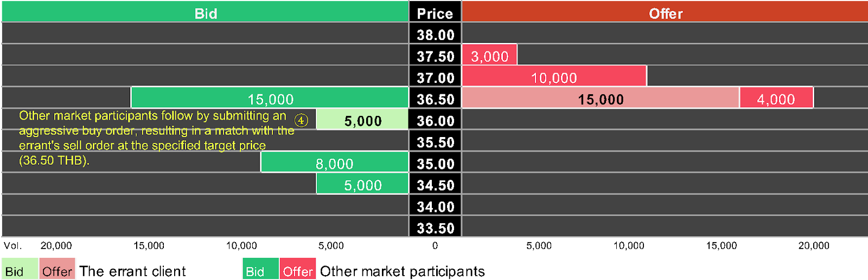This screenshot has height=280, width=868.
Task: Click the dark green Bid legend swatch
Action: (260, 270)
